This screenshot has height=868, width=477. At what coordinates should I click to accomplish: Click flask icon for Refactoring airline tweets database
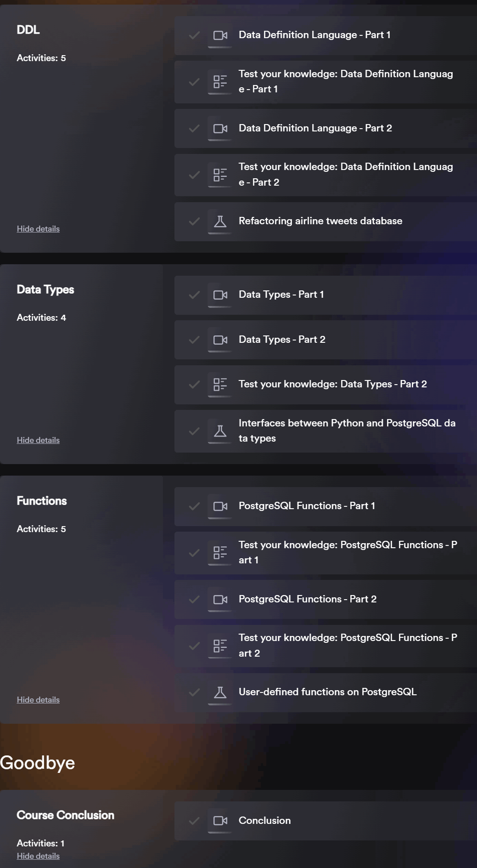tap(220, 221)
